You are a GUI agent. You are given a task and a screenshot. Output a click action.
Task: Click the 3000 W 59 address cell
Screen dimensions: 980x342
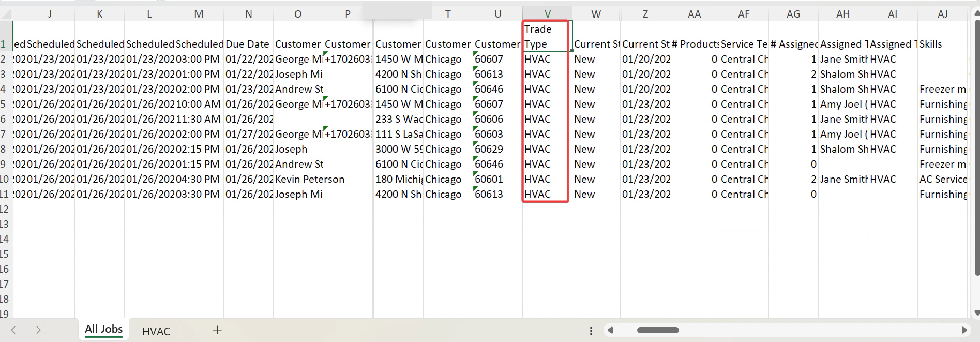pos(398,149)
